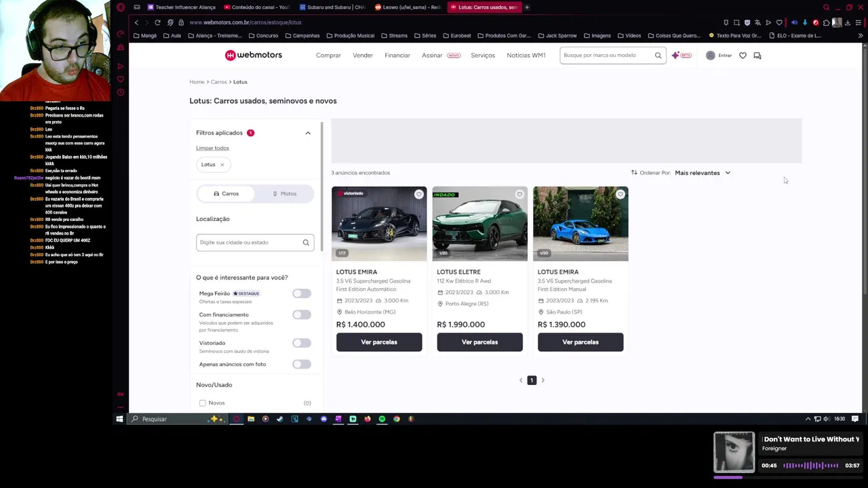Screen dimensions: 868x488
Task: Enable the Com financiamento toggle
Action: pyautogui.click(x=302, y=314)
